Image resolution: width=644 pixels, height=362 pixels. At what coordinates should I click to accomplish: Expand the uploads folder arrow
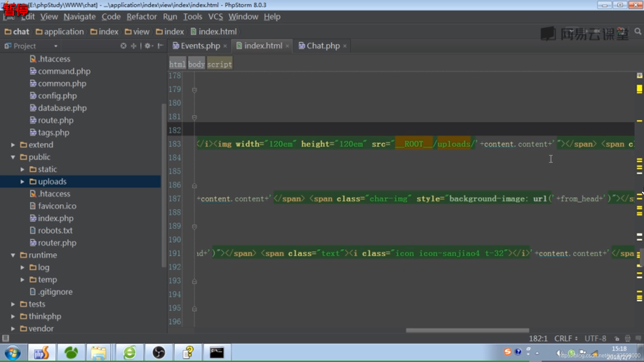(22, 182)
